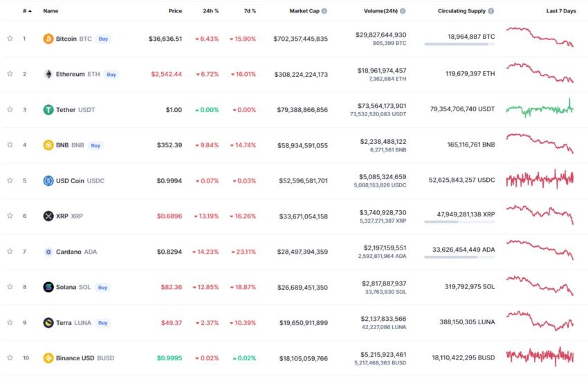Open the Ethereum name link
This screenshot has width=588, height=381.
(x=71, y=74)
